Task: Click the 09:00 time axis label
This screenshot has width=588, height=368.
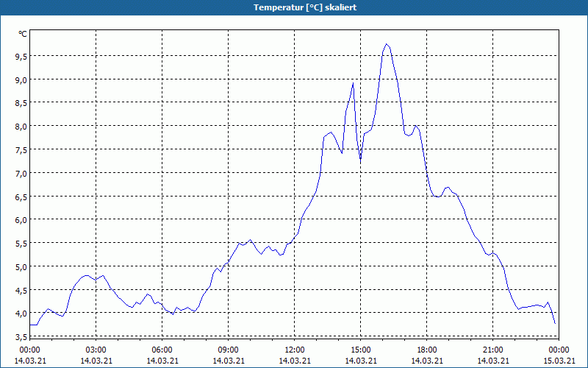Action: (229, 350)
